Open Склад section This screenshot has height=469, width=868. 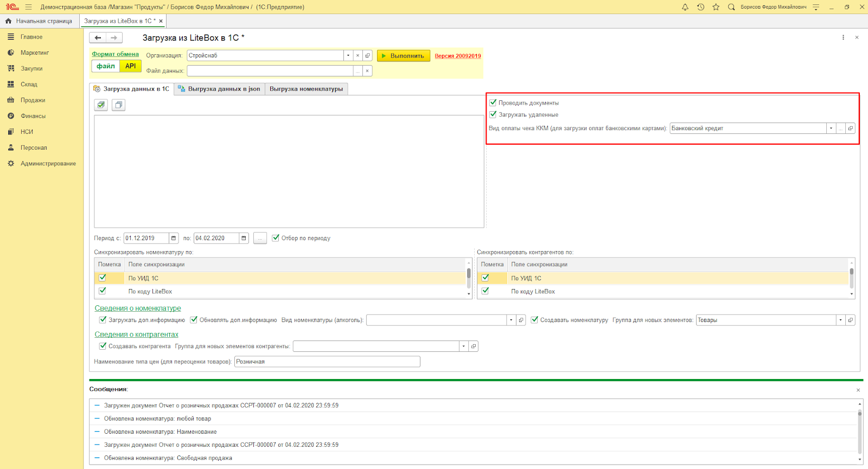[29, 84]
